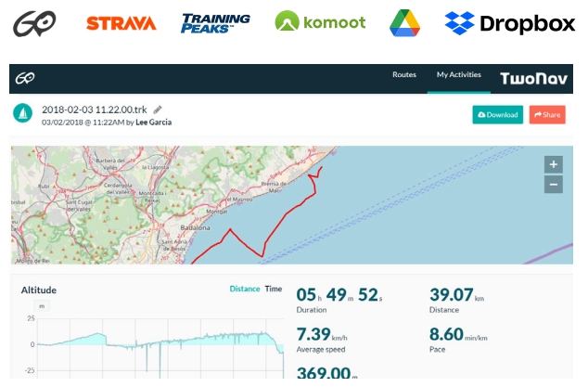Zoom in the map with plus button

[553, 164]
